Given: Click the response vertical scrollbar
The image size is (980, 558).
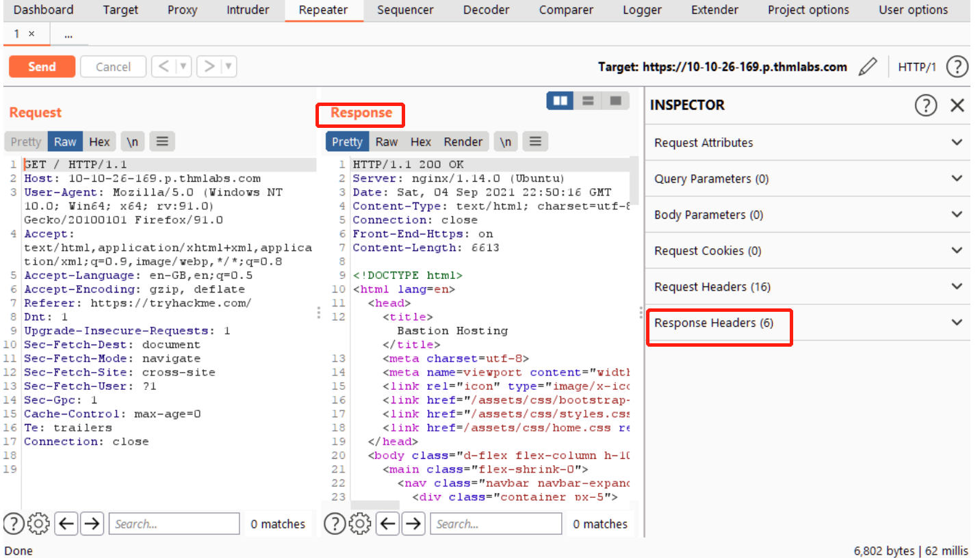Looking at the screenshot, I should [634, 181].
